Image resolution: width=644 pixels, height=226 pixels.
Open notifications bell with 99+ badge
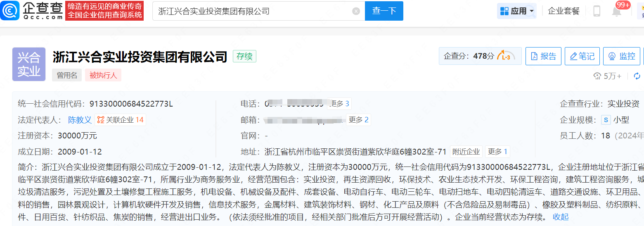(x=617, y=11)
